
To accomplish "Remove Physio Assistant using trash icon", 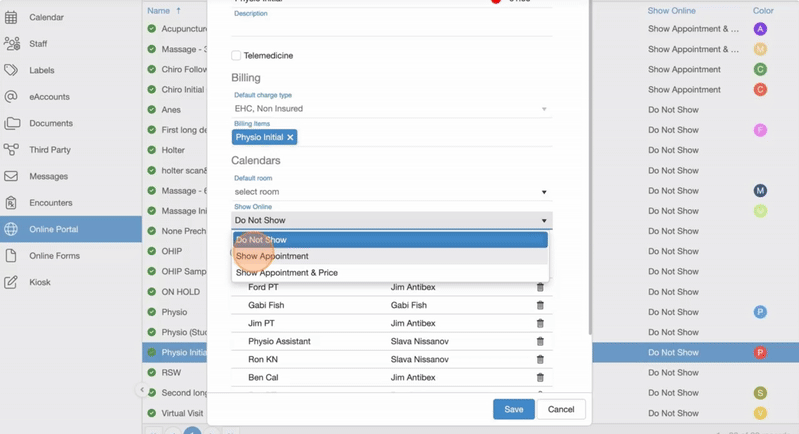I will (x=540, y=342).
